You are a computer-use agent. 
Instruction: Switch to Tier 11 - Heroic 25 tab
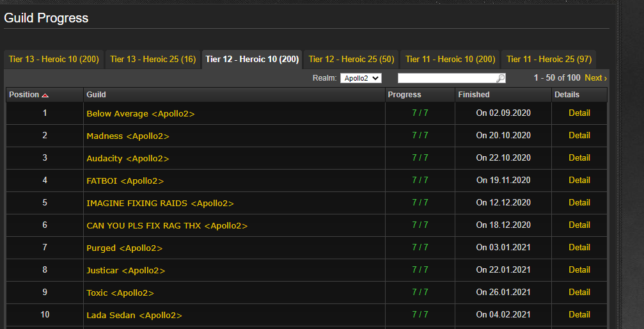[549, 60]
